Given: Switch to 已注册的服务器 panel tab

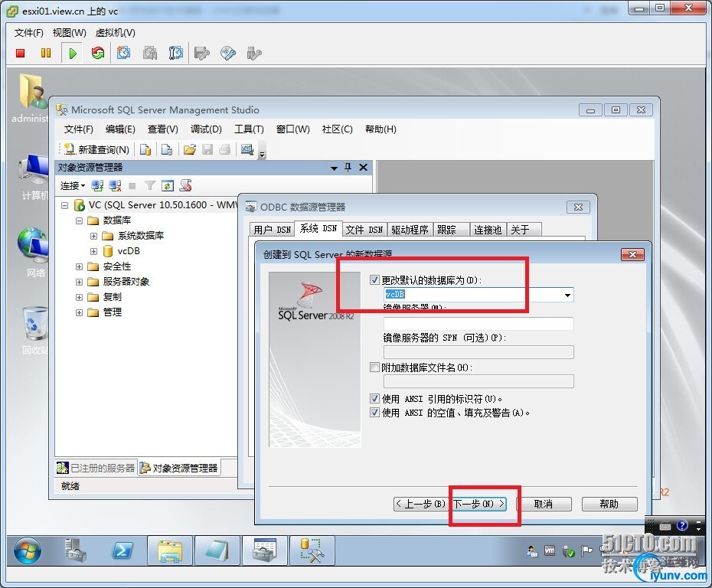Looking at the screenshot, I should [x=96, y=468].
